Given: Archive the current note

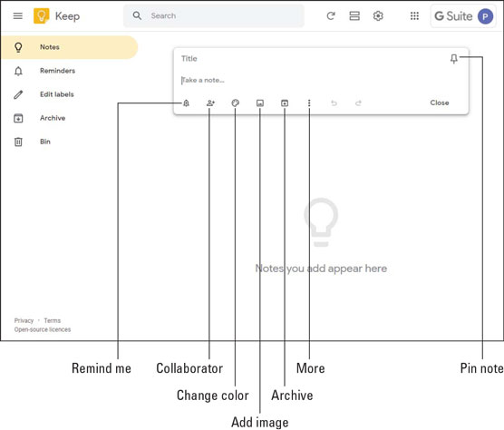Looking at the screenshot, I should coord(285,103).
